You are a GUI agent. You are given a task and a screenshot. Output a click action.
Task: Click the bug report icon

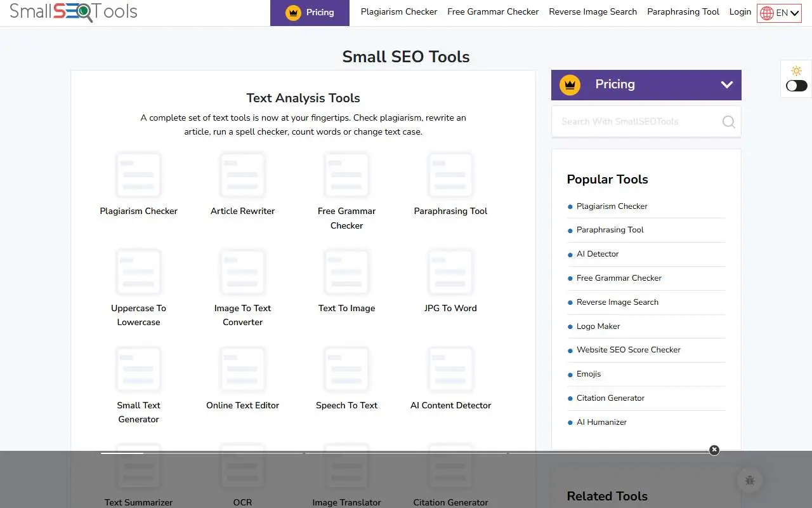[750, 481]
